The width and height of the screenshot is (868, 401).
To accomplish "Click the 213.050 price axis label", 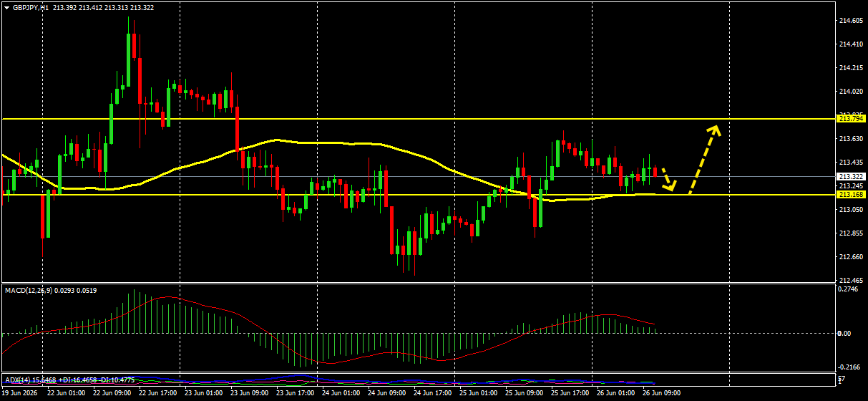I will tap(851, 210).
